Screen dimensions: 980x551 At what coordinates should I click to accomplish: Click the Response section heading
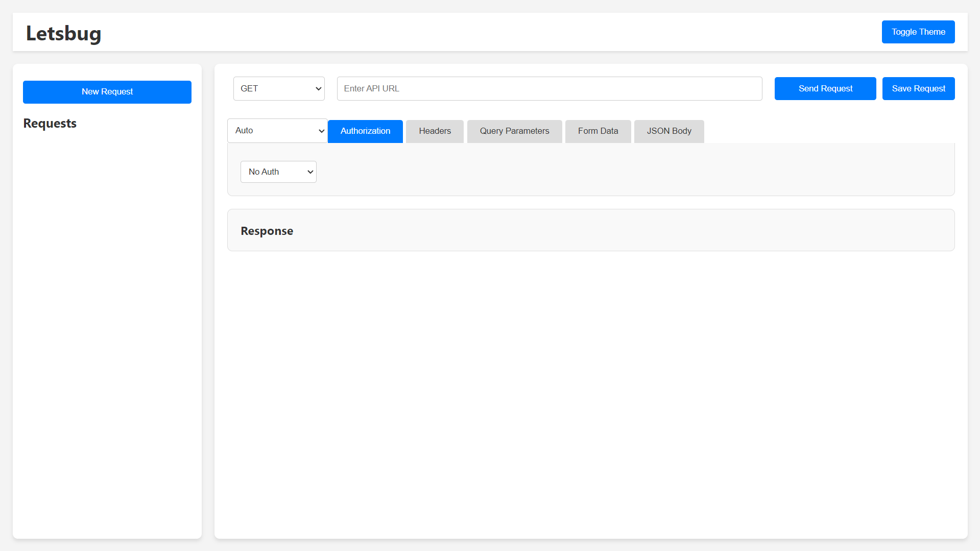point(267,231)
